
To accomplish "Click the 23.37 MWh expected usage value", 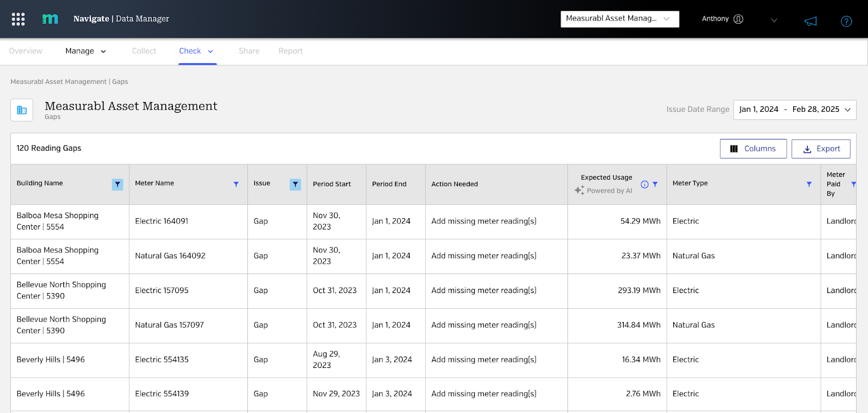I will pos(641,256).
